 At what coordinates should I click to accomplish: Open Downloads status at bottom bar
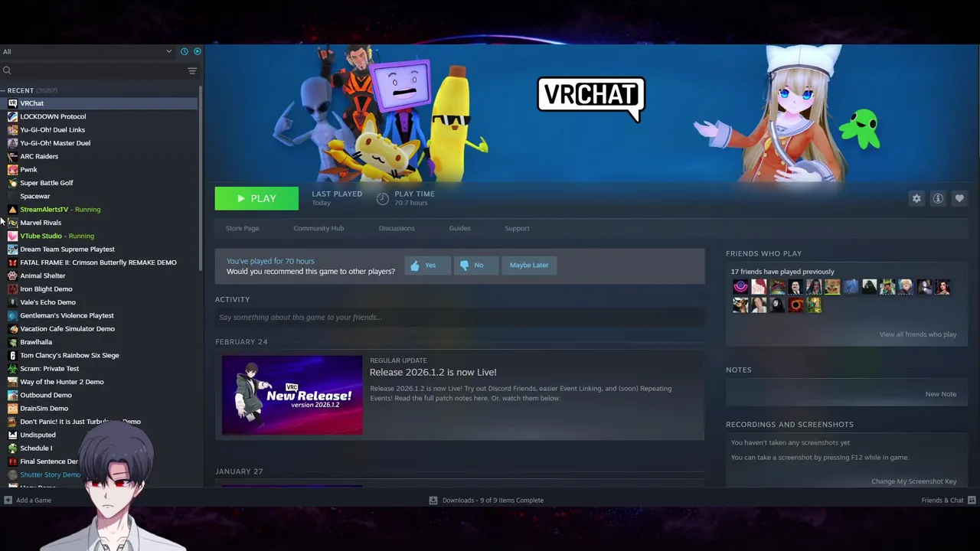pyautogui.click(x=486, y=500)
